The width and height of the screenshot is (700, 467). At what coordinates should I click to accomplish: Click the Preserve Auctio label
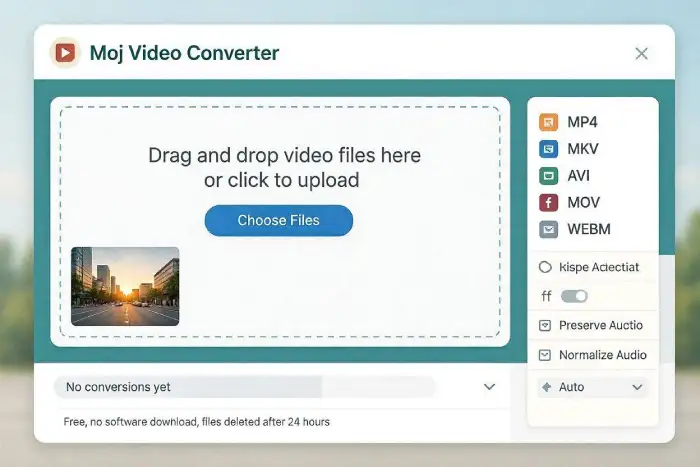(x=601, y=325)
